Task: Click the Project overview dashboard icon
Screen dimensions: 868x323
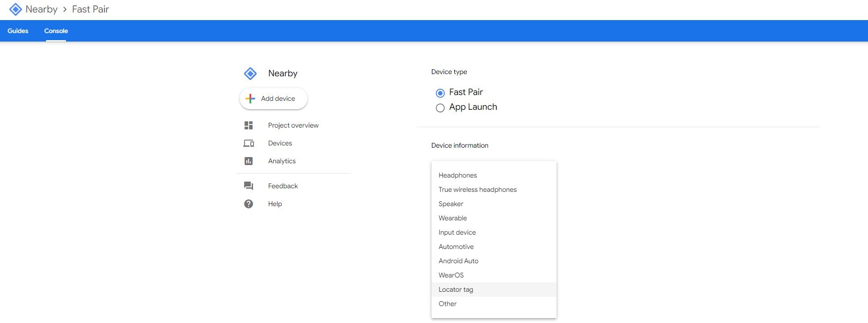Action: pos(249,125)
